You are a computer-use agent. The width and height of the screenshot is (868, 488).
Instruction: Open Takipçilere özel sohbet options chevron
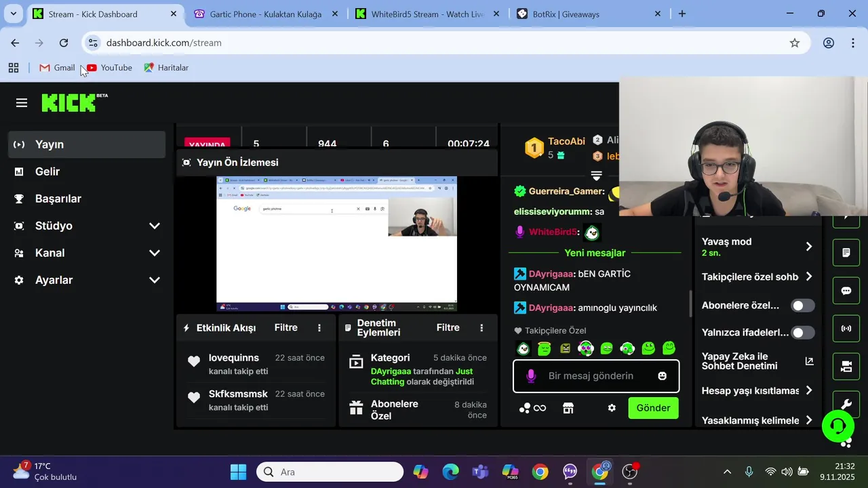point(808,277)
